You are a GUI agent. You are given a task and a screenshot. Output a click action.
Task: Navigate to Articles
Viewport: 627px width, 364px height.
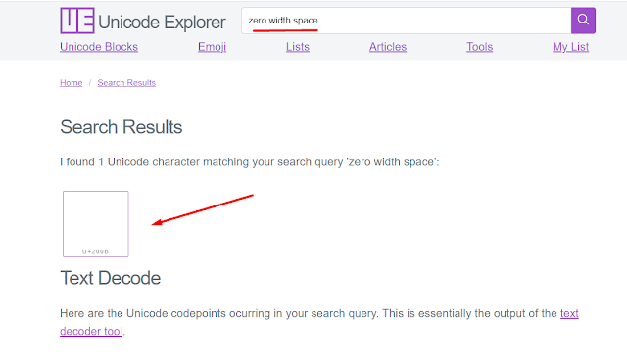388,47
